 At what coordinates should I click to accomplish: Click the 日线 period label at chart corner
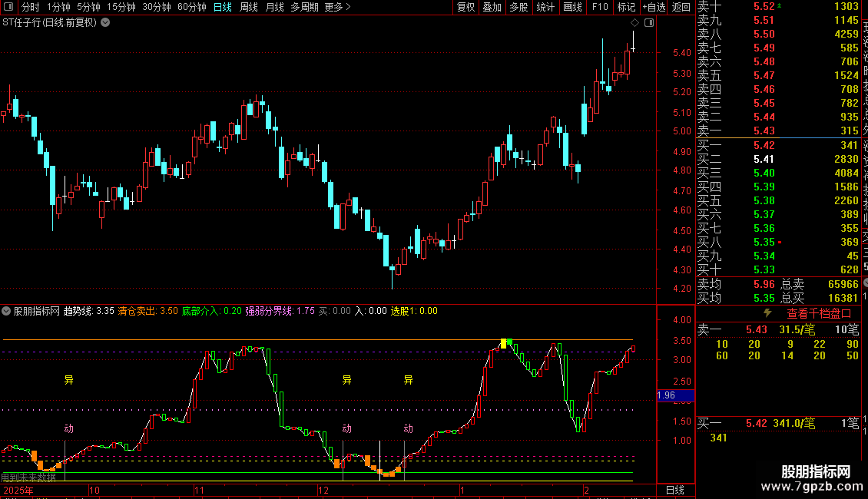674,490
